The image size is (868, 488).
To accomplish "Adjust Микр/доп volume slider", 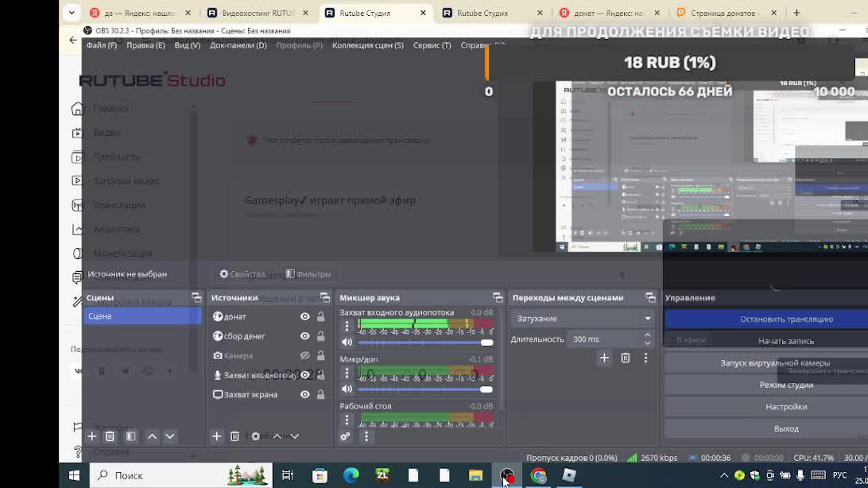I will (x=425, y=389).
